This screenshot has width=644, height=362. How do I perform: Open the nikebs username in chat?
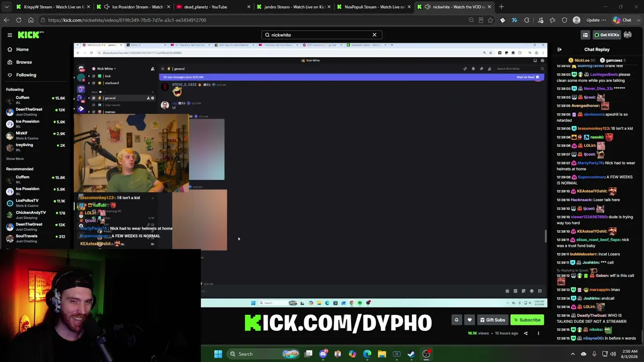click(x=596, y=330)
